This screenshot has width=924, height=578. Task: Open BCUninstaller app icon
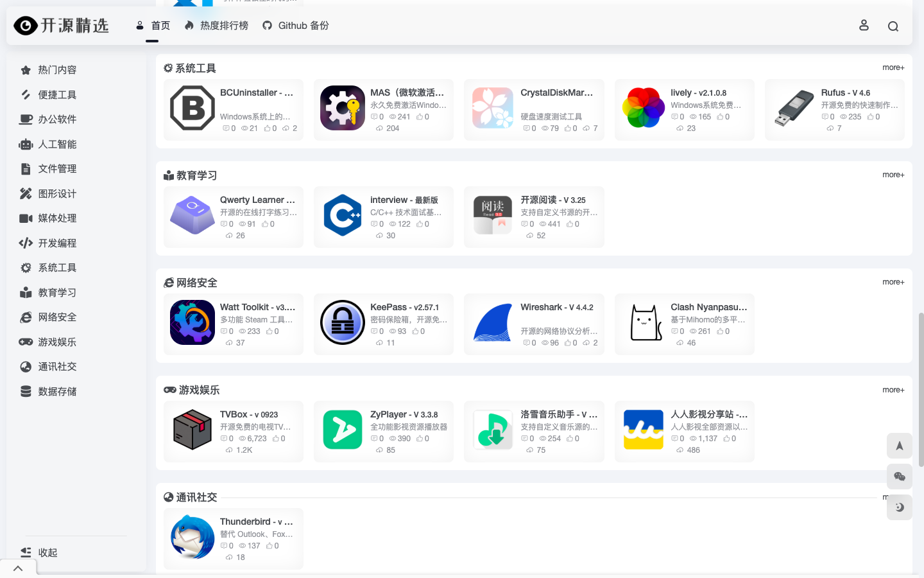[x=193, y=108]
